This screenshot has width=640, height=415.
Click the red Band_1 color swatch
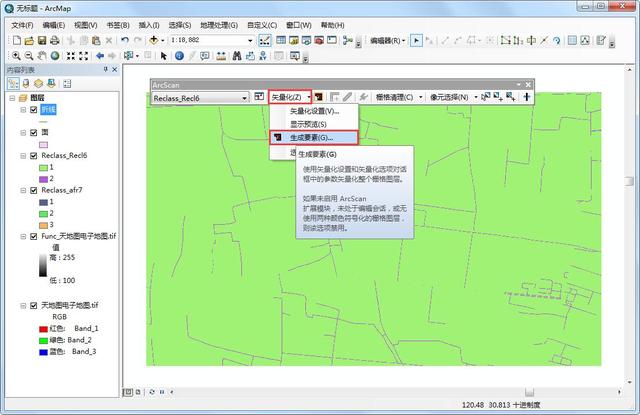(43, 329)
